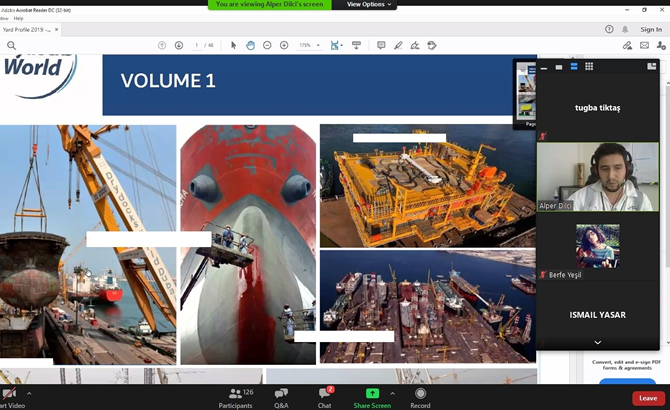Select the Highlight pen tool
This screenshot has width=670, height=410.
tap(398, 45)
